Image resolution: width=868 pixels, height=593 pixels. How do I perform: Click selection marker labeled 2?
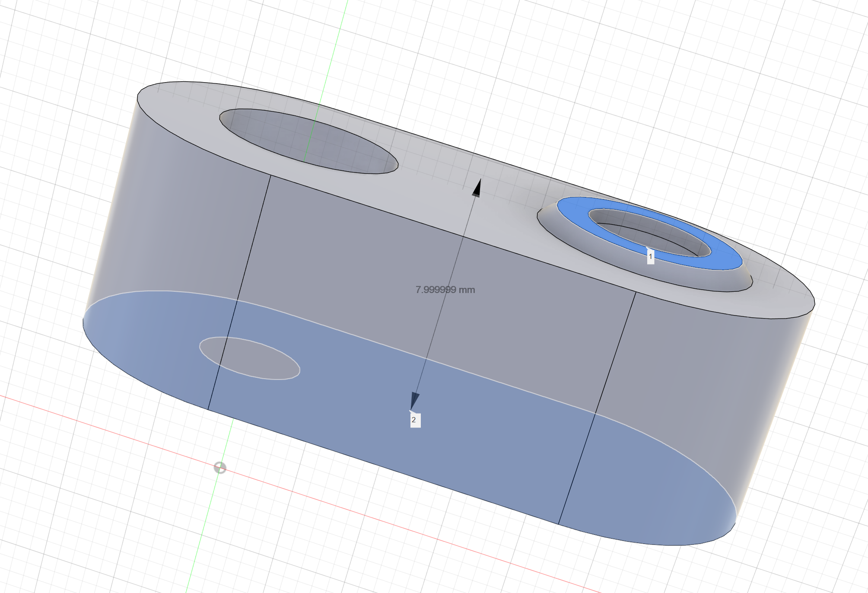[x=415, y=420]
